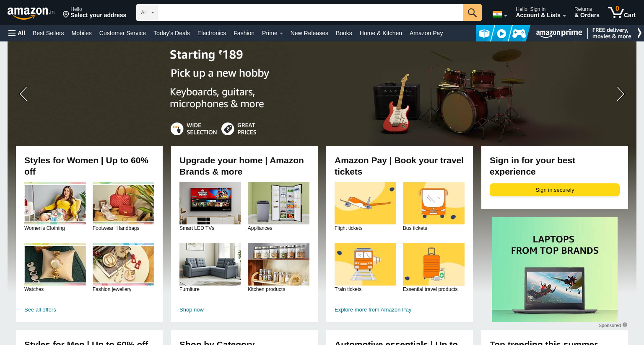This screenshot has height=345, width=644.
Task: Go to the Electronics nav item
Action: (212, 33)
